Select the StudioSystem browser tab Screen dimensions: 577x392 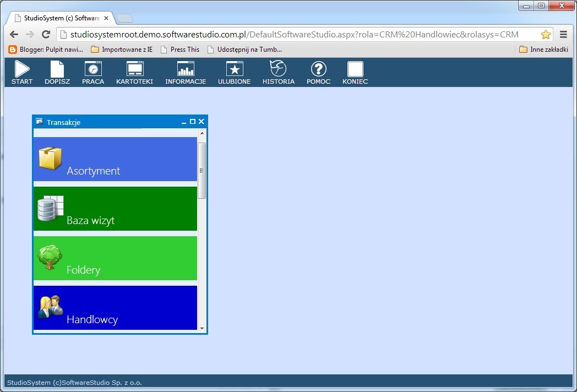click(x=62, y=18)
